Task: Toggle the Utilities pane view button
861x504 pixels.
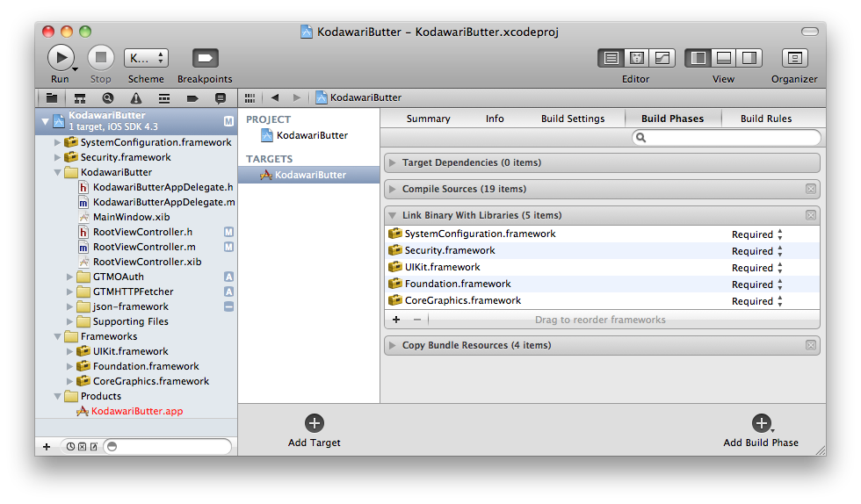Action: coord(749,58)
